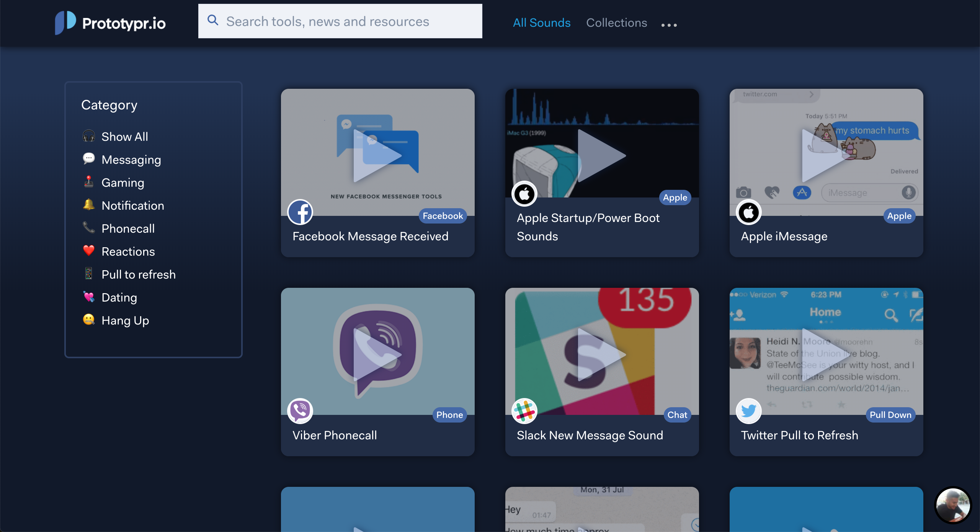Filter by Pull to refresh category
The image size is (980, 532).
139,274
